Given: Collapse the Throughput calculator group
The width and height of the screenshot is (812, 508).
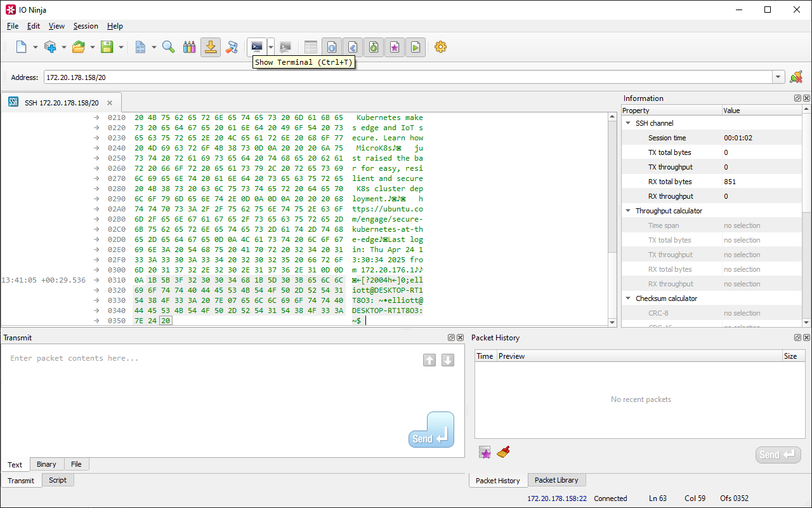Looking at the screenshot, I should point(628,211).
